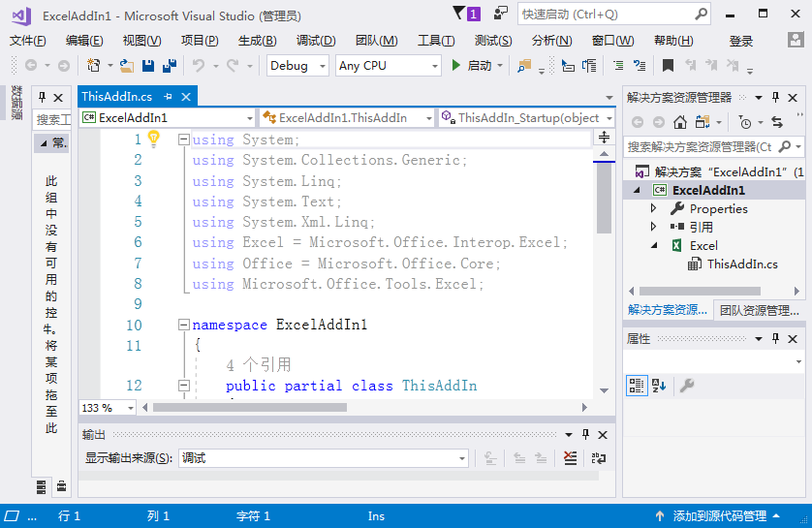Select the ExcelAddIn1 project node
This screenshot has width=812, height=528.
[708, 190]
